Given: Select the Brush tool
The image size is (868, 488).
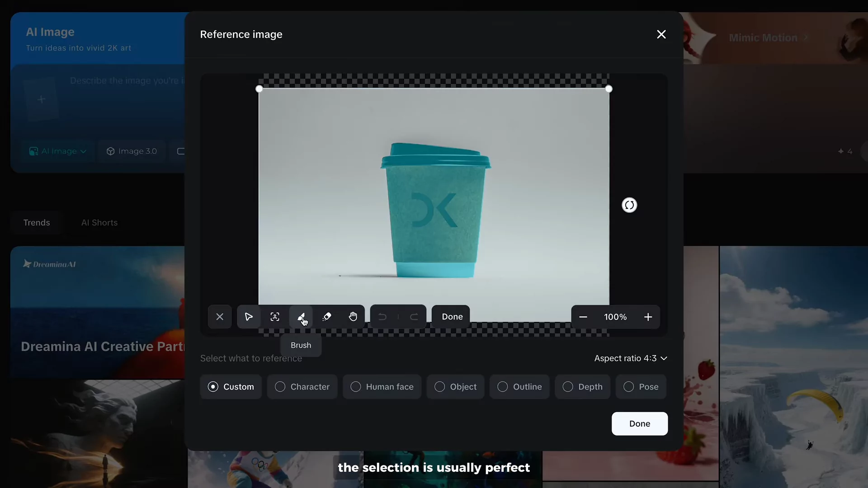Looking at the screenshot, I should [301, 317].
